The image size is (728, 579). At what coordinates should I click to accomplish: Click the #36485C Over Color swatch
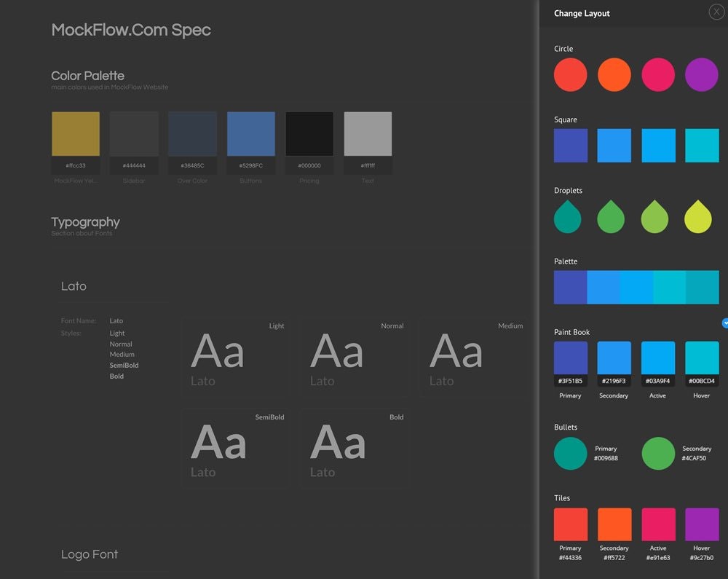point(193,134)
